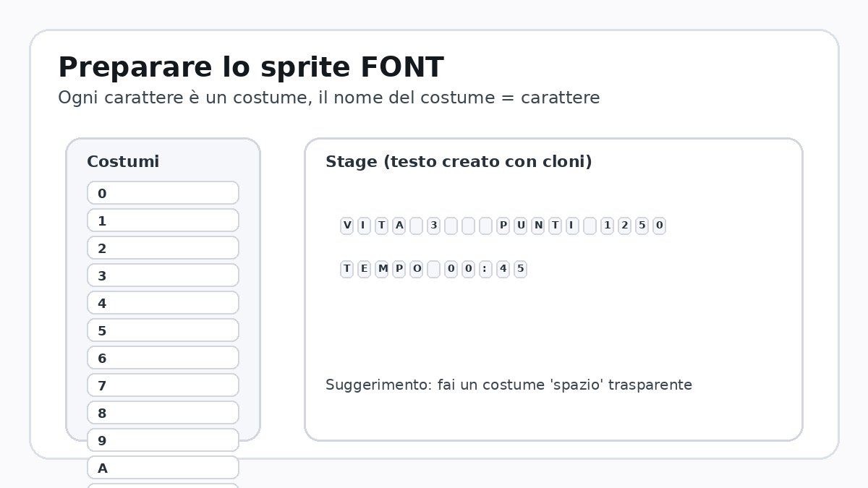This screenshot has width=868, height=488.
Task: Click the P tile in PUNTI
Action: [503, 226]
